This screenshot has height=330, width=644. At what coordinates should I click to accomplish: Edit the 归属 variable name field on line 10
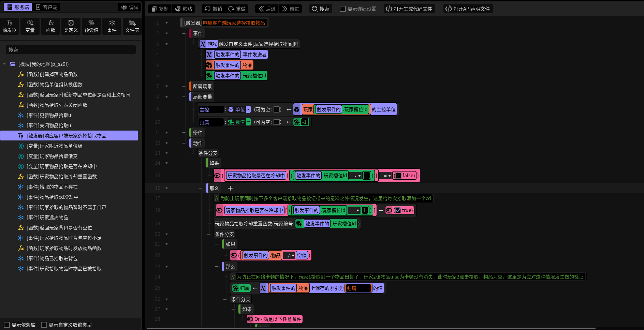coord(211,122)
